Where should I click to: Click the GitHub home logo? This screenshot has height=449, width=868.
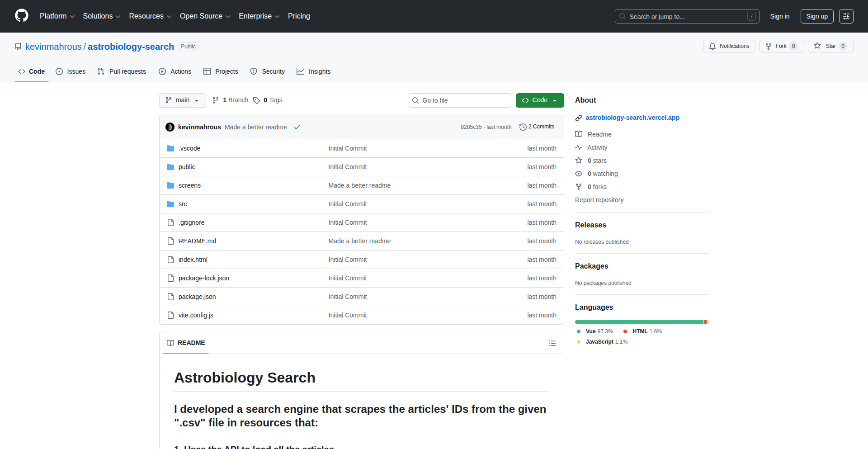tap(21, 16)
